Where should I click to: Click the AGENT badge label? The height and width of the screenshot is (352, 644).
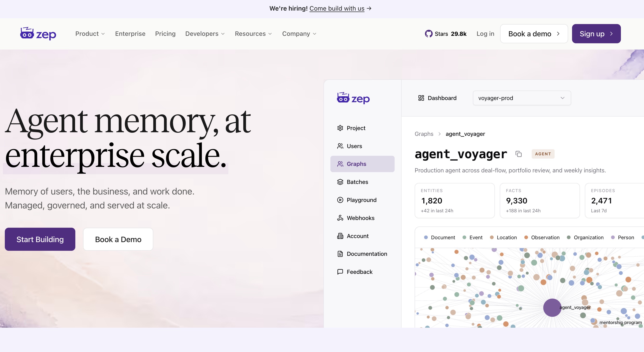coord(543,154)
